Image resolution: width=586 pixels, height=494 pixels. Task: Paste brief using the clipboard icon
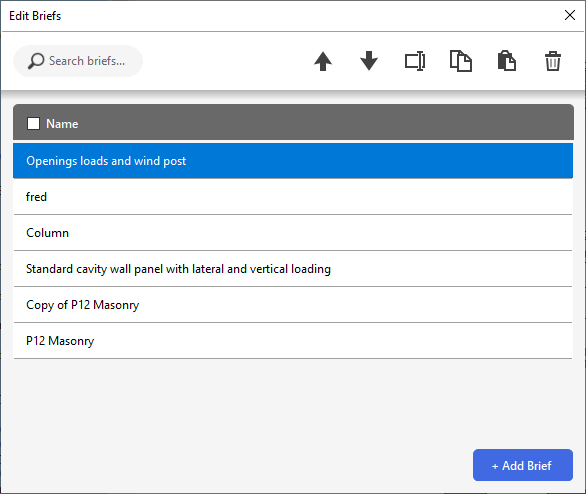click(507, 61)
